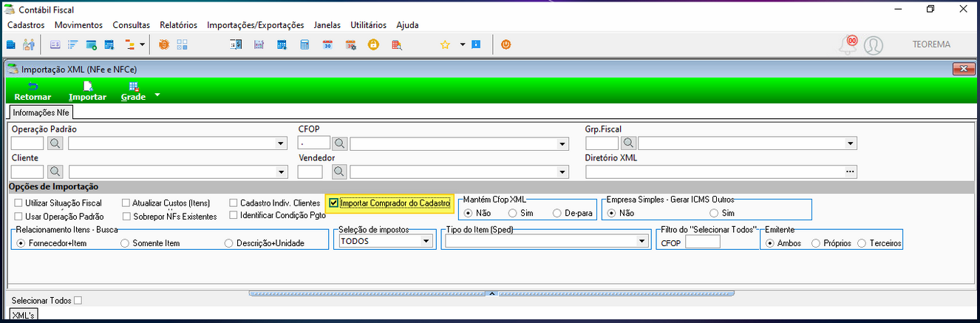Enable Utilizar Situação Fiscal checkbox
980x323 pixels.
(18, 203)
